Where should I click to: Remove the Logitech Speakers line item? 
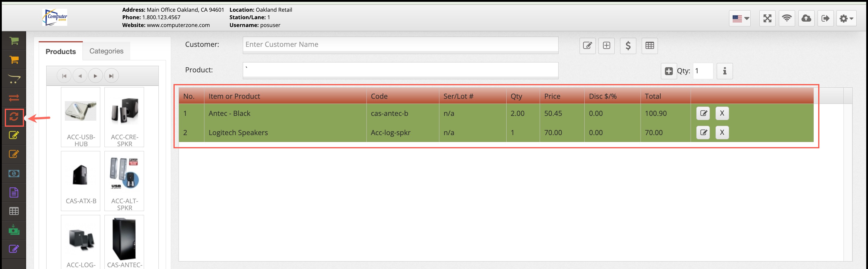tap(722, 132)
